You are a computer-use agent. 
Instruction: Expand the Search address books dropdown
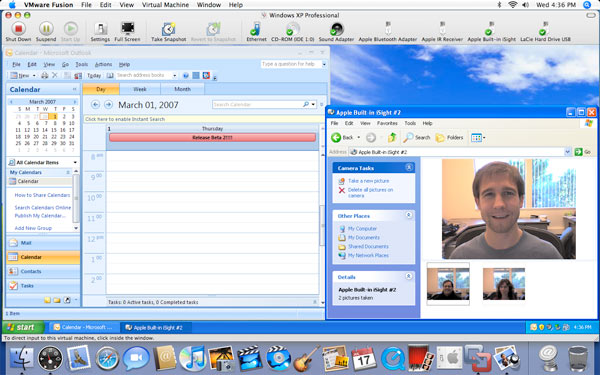tap(175, 75)
